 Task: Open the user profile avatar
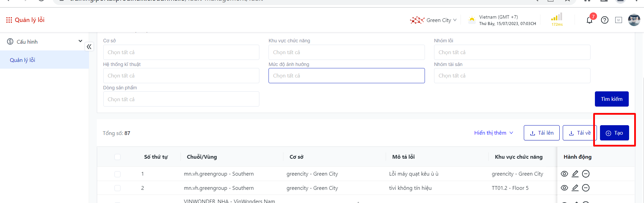click(x=634, y=20)
